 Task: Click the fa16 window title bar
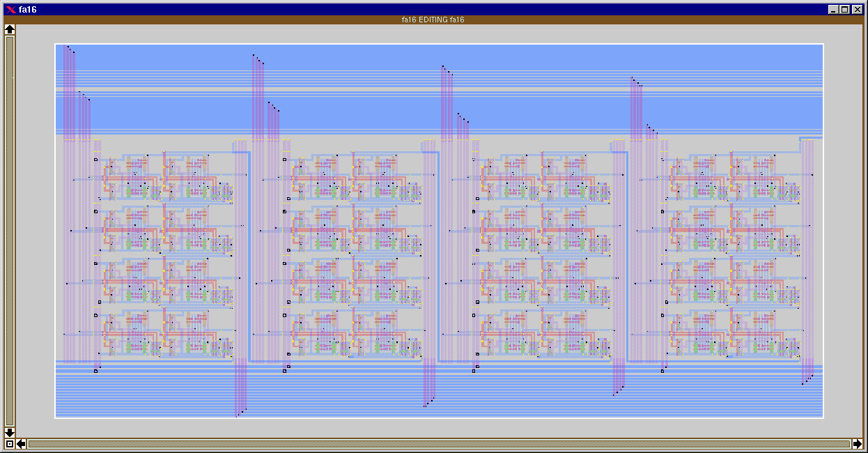pyautogui.click(x=418, y=10)
